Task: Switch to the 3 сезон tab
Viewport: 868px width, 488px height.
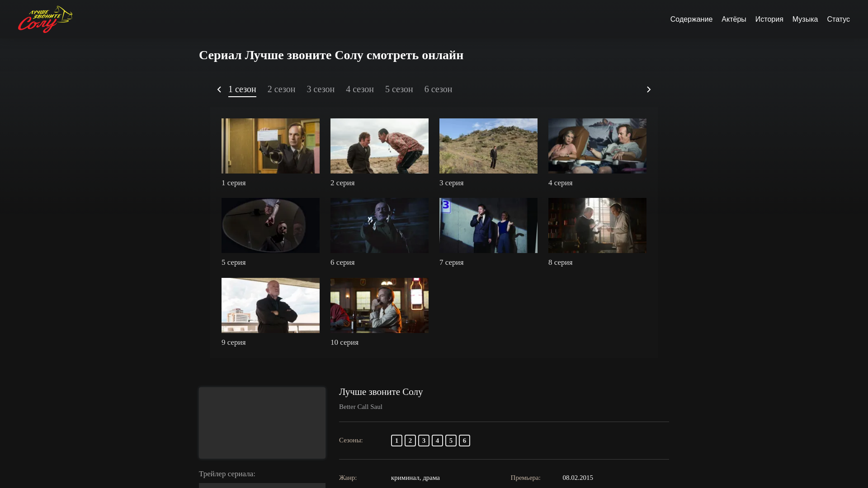Action: coord(321,89)
